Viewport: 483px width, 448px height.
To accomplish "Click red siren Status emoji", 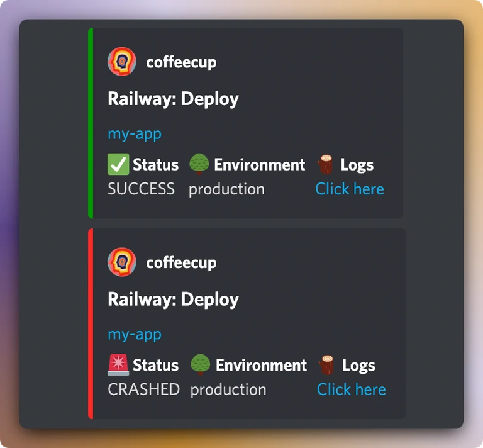I will click(118, 365).
